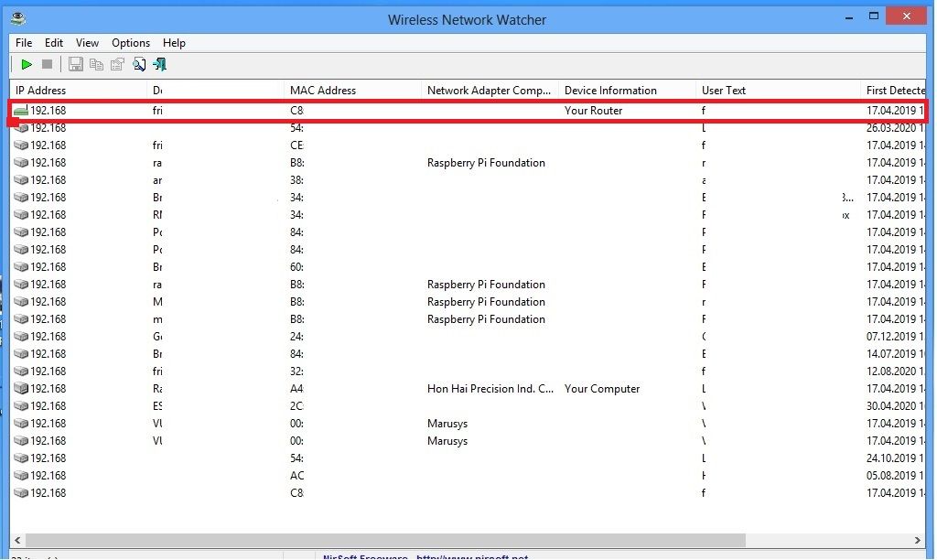Click the exit door toolbar icon
This screenshot has width=937, height=560.
click(160, 64)
